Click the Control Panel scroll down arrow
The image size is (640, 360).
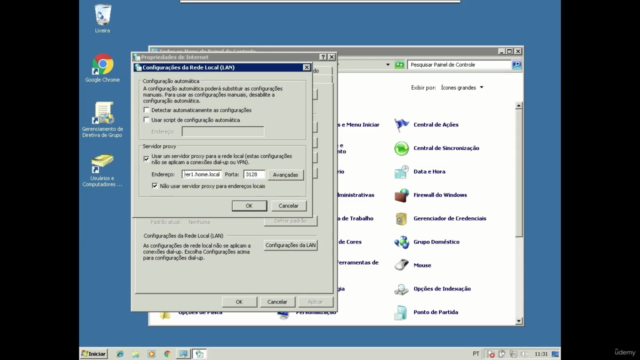519,321
